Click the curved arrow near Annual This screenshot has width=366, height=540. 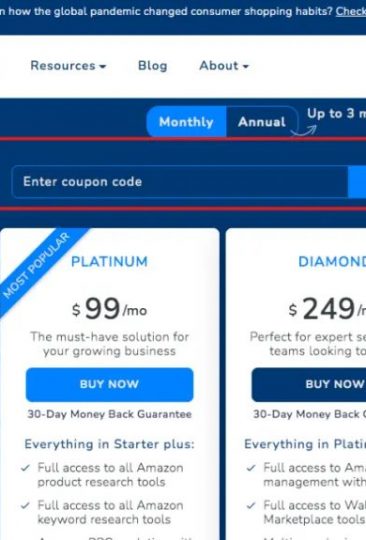[304, 131]
